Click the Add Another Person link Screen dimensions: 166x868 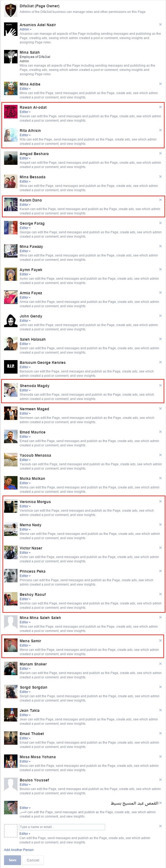click(19, 850)
